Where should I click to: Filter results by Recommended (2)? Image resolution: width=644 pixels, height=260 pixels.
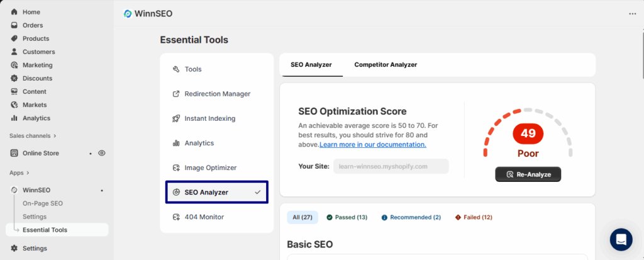pyautogui.click(x=411, y=217)
